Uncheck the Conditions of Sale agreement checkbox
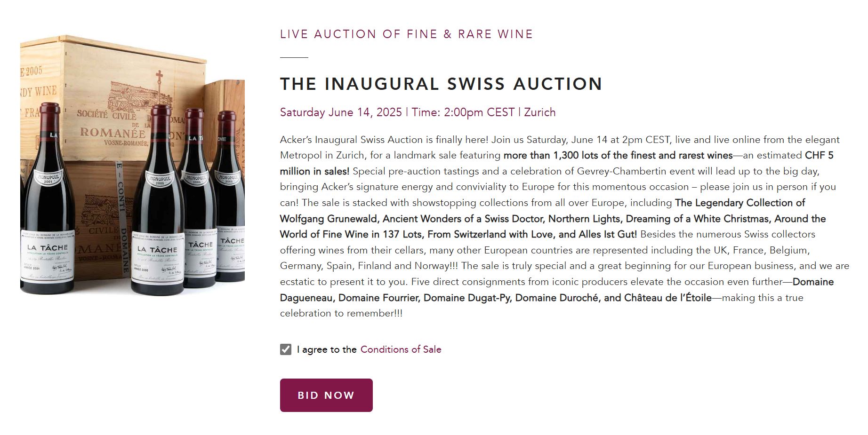The width and height of the screenshot is (868, 435). pyautogui.click(x=286, y=349)
